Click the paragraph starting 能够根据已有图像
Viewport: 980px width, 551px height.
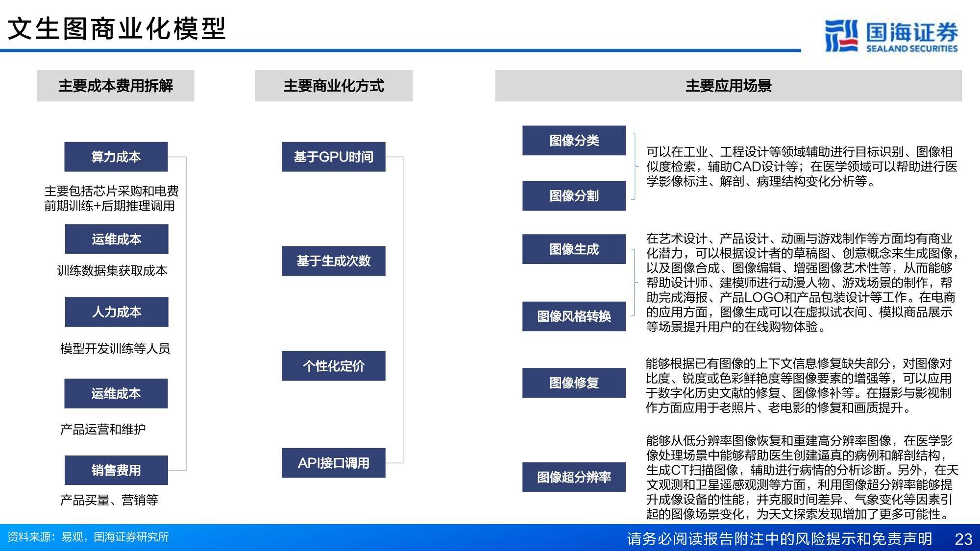tap(799, 385)
